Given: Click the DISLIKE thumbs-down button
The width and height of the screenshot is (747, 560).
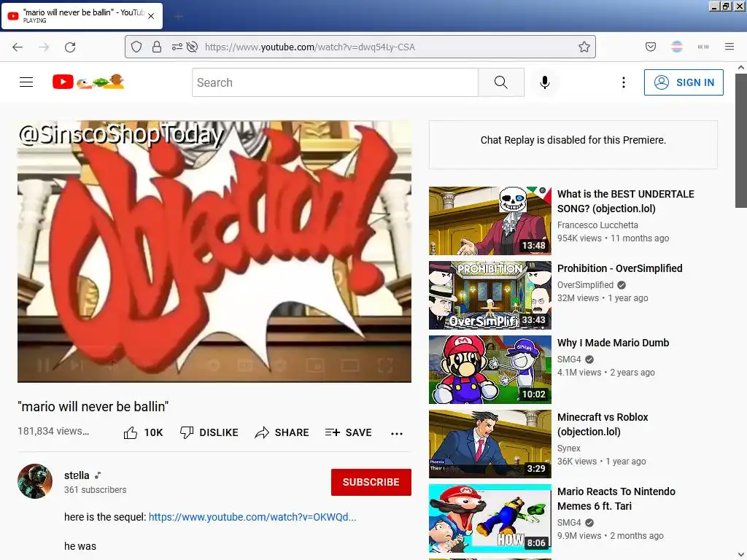Looking at the screenshot, I should point(209,432).
